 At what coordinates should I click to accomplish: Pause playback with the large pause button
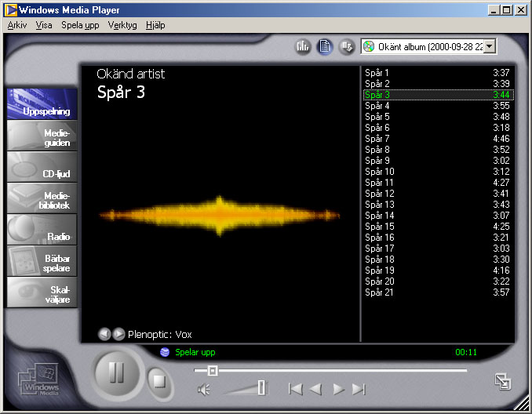(x=116, y=373)
